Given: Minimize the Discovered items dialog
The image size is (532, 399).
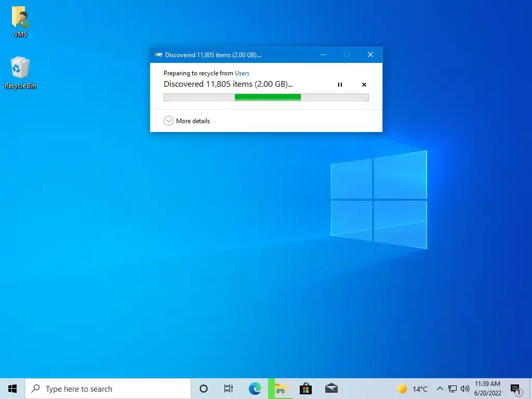Looking at the screenshot, I should coord(323,55).
